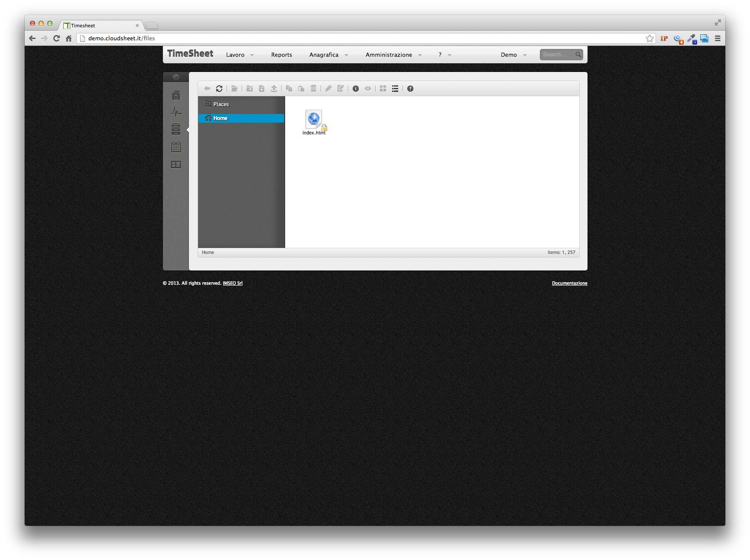The width and height of the screenshot is (750, 560).
Task: Toggle the file preview eye icon
Action: [368, 88]
